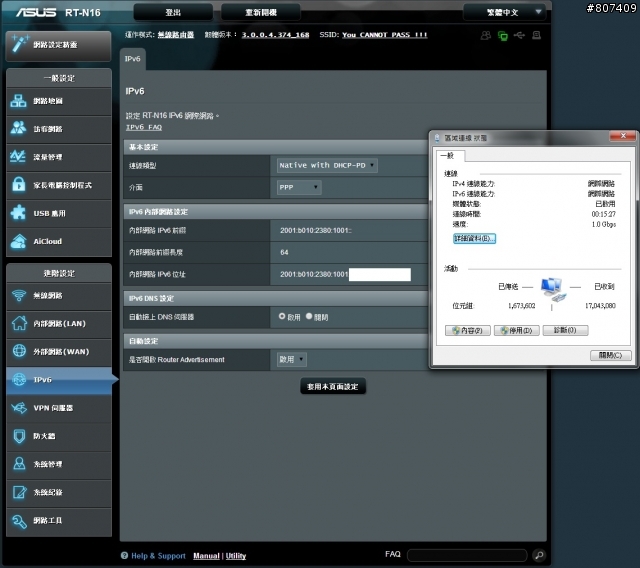The width and height of the screenshot is (640, 568).
Task: Open the firmware version link
Action: 275,35
